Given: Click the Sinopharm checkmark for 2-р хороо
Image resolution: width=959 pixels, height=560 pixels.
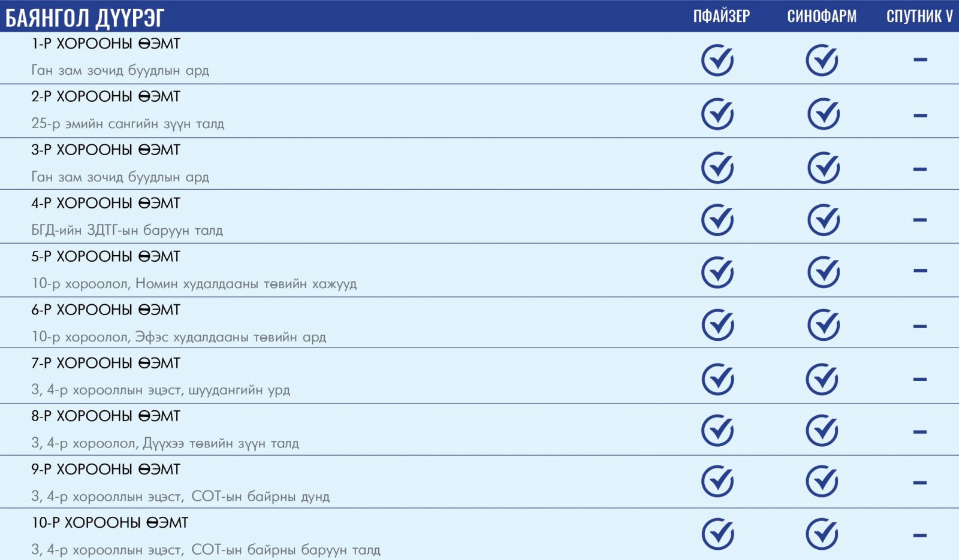Looking at the screenshot, I should click(x=823, y=114).
